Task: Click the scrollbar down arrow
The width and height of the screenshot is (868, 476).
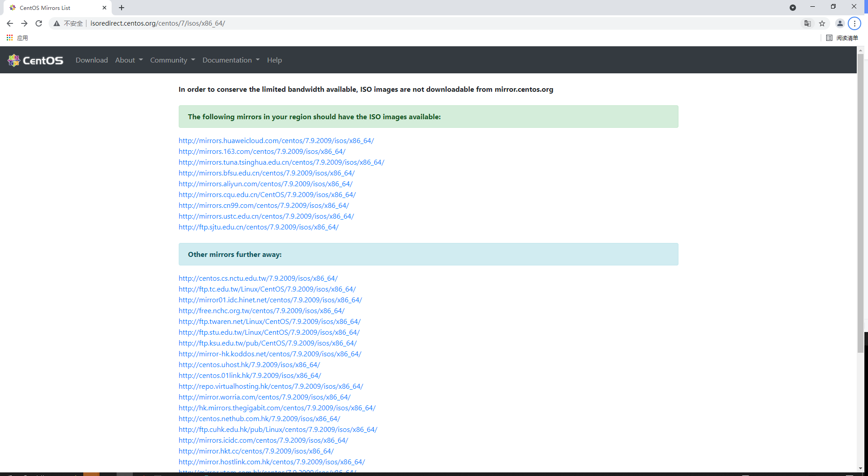Action: [x=860, y=468]
